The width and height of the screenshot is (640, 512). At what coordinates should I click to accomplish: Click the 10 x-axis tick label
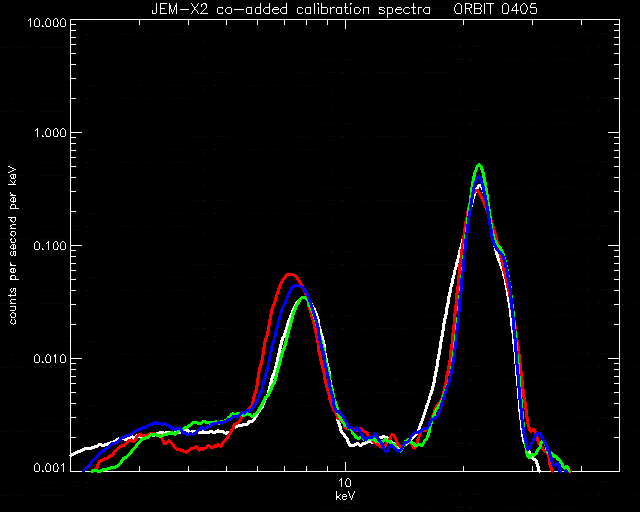tap(345, 483)
